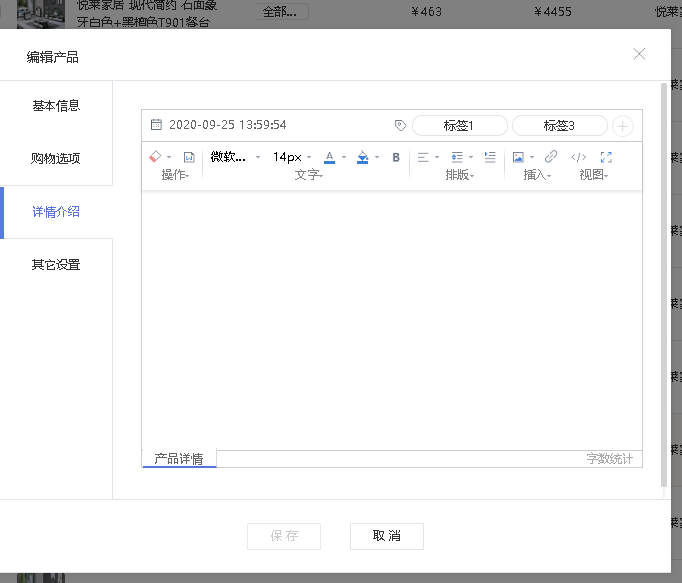Image resolution: width=682 pixels, height=583 pixels.
Task: Click the font color A swatch
Action: pos(330,157)
